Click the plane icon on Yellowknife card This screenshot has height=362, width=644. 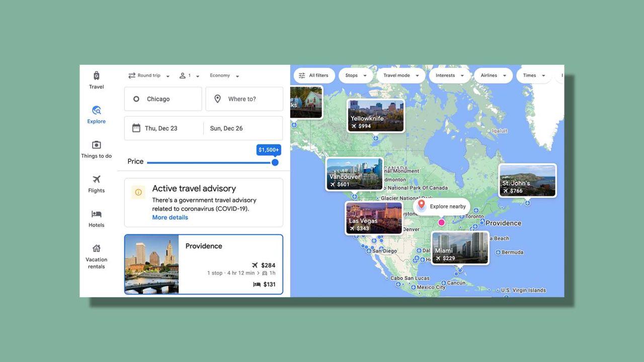pyautogui.click(x=354, y=126)
